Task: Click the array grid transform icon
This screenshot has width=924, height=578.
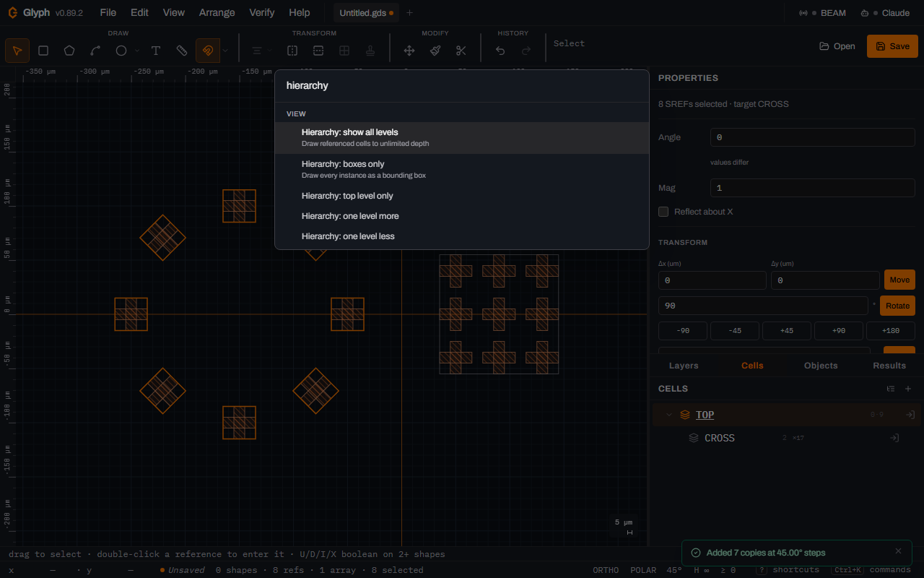Action: click(x=344, y=51)
